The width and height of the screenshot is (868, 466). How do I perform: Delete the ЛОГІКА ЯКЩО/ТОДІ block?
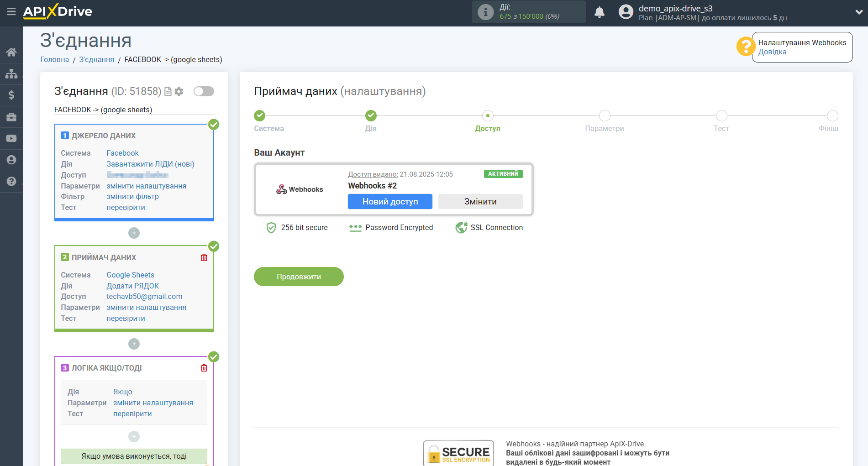[x=204, y=368]
